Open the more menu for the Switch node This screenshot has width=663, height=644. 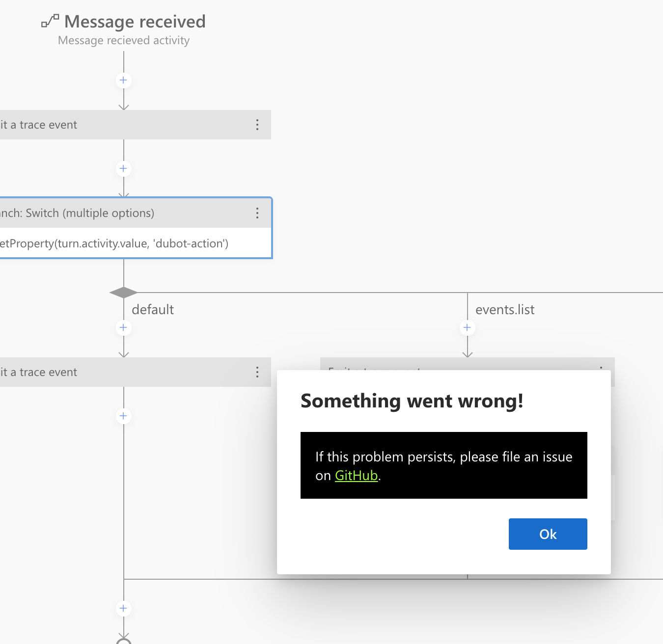pos(257,213)
